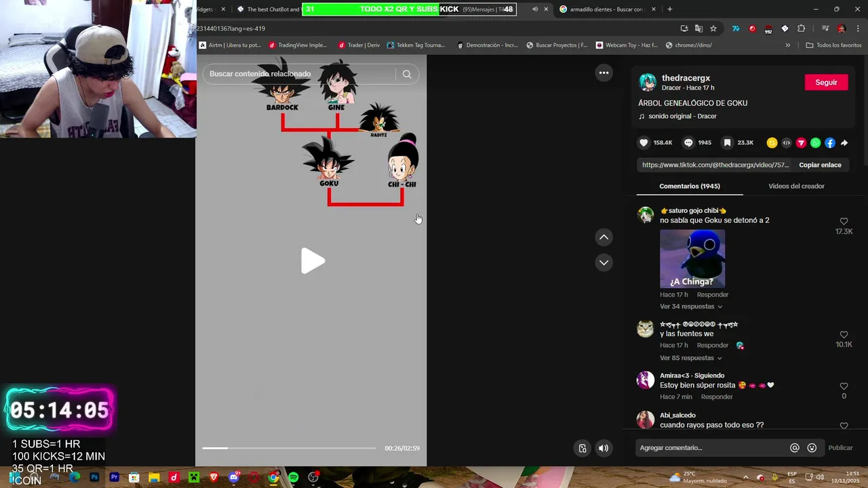Toggle the auto-scroll icon beside volume
The height and width of the screenshot is (488, 868).
click(x=583, y=448)
